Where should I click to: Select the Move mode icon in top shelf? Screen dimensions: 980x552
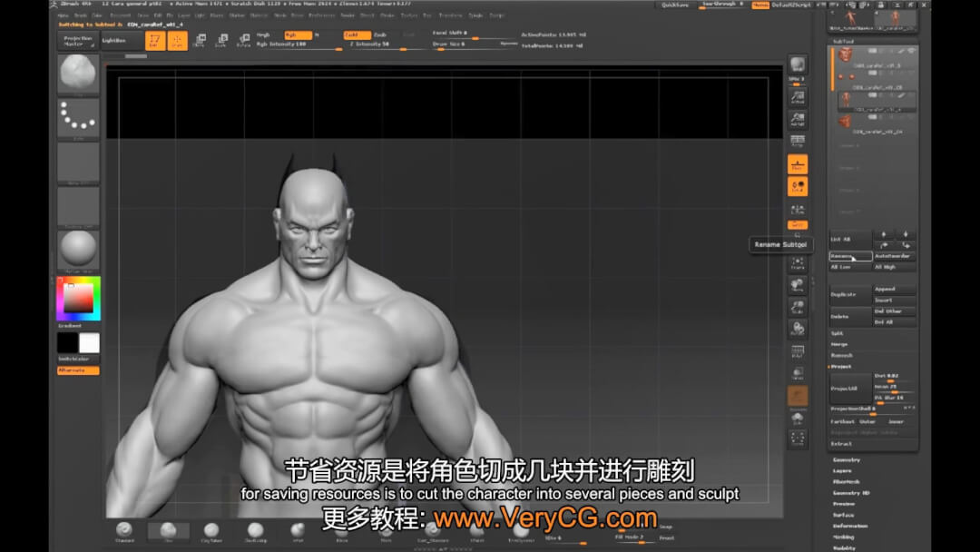pos(200,41)
